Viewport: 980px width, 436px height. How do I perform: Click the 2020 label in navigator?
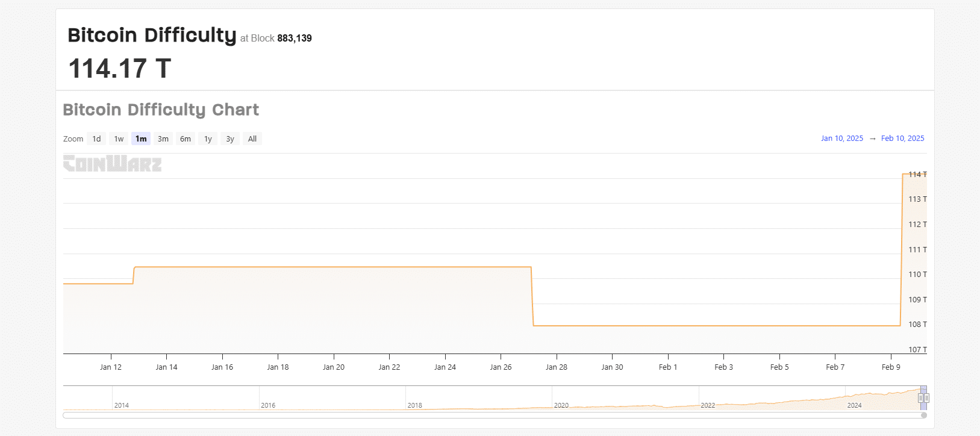[x=561, y=405]
